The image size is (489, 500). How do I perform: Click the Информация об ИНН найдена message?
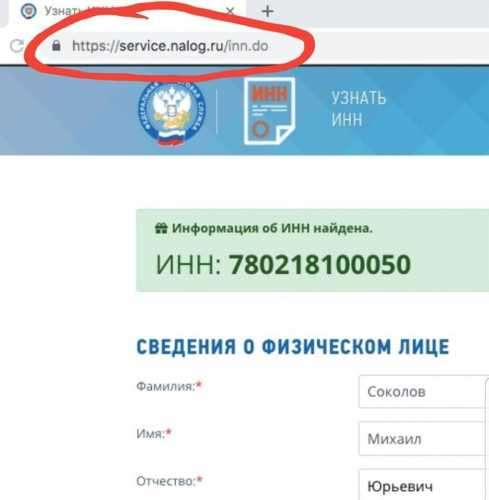click(272, 228)
